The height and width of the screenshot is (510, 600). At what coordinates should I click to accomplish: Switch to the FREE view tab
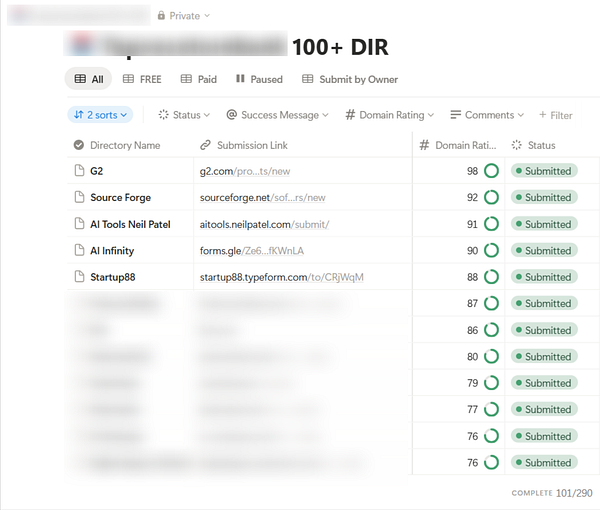tap(142, 79)
